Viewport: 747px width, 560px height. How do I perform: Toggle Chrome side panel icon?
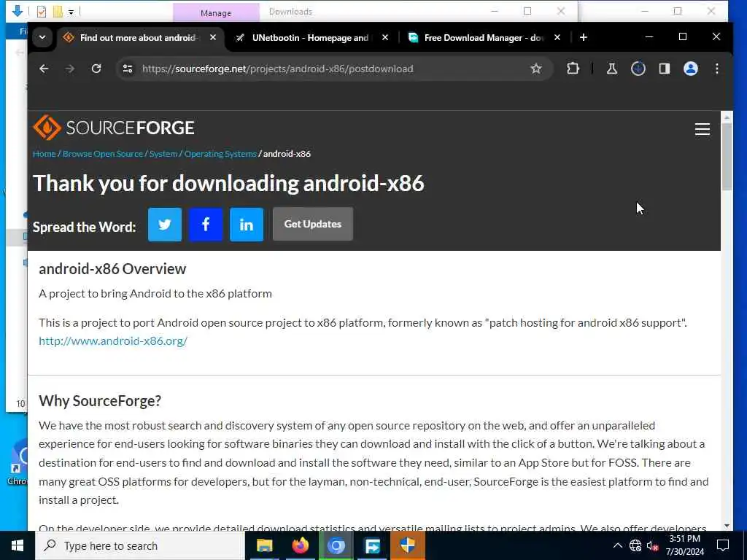pyautogui.click(x=664, y=69)
